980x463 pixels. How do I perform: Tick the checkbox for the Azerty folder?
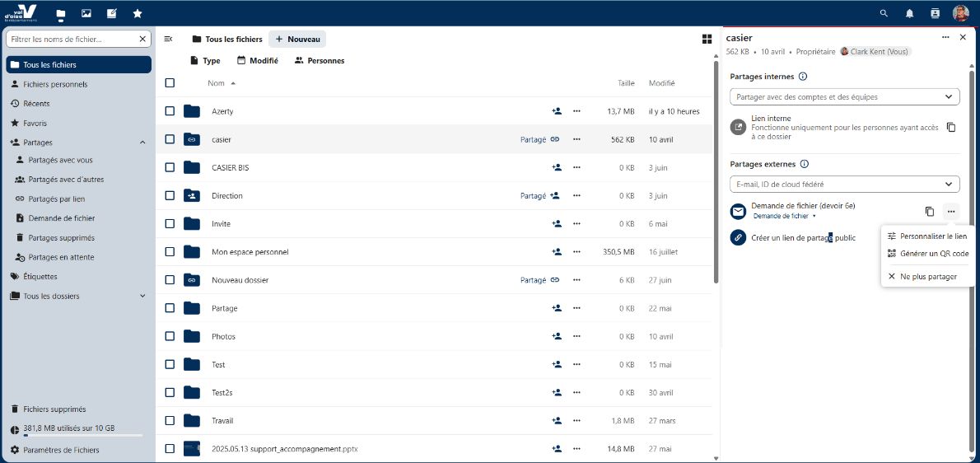[170, 111]
